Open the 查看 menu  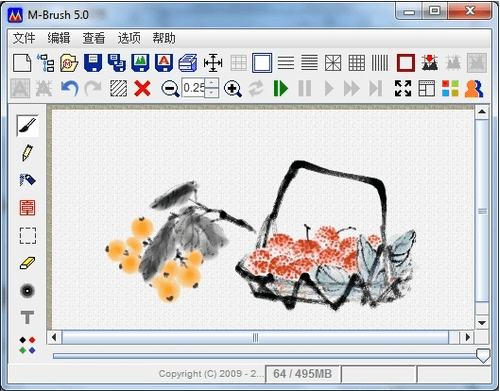coord(94,38)
